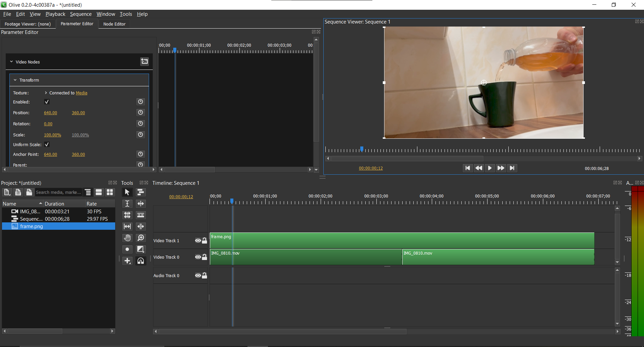The width and height of the screenshot is (644, 347).
Task: Step back one frame in the viewer
Action: coord(478,168)
